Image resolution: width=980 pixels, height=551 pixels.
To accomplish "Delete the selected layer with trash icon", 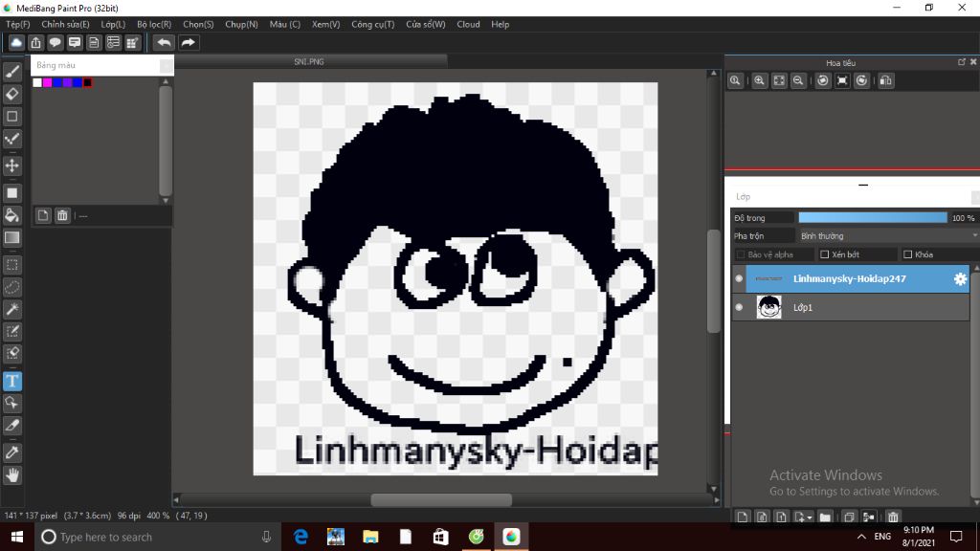I will 893,518.
